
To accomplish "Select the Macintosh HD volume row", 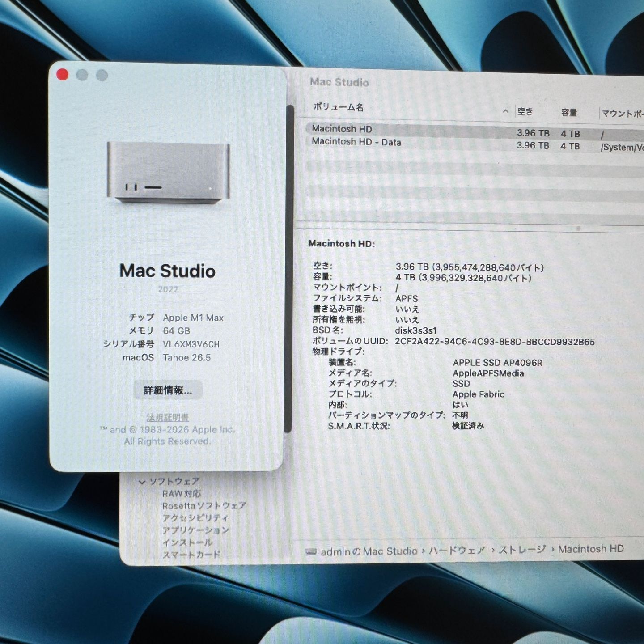I will tap(474, 131).
